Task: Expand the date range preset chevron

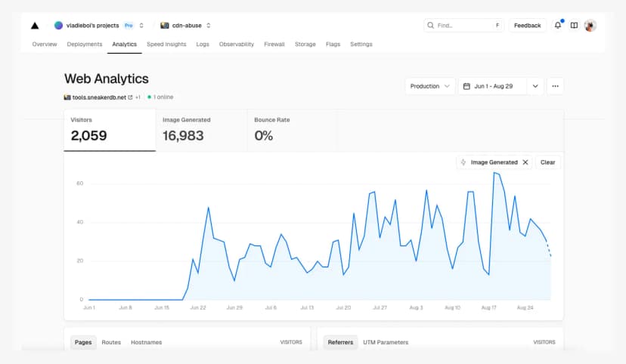Action: click(535, 86)
